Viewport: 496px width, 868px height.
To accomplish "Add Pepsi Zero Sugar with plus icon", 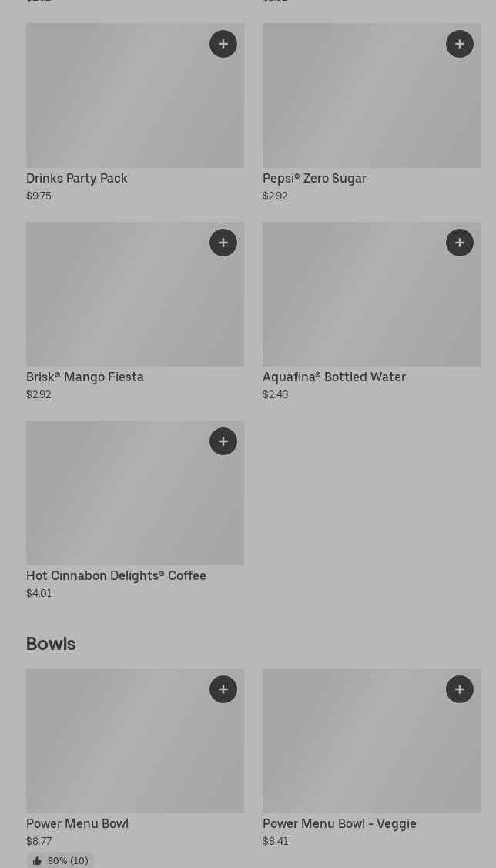I will [460, 44].
